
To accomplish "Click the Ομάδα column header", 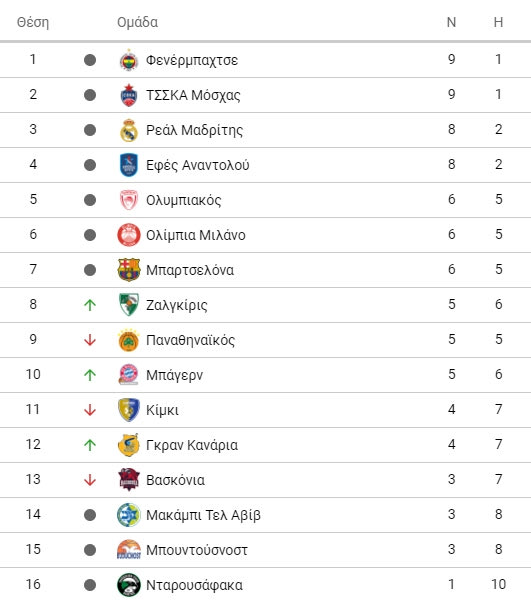I will click(x=137, y=22).
